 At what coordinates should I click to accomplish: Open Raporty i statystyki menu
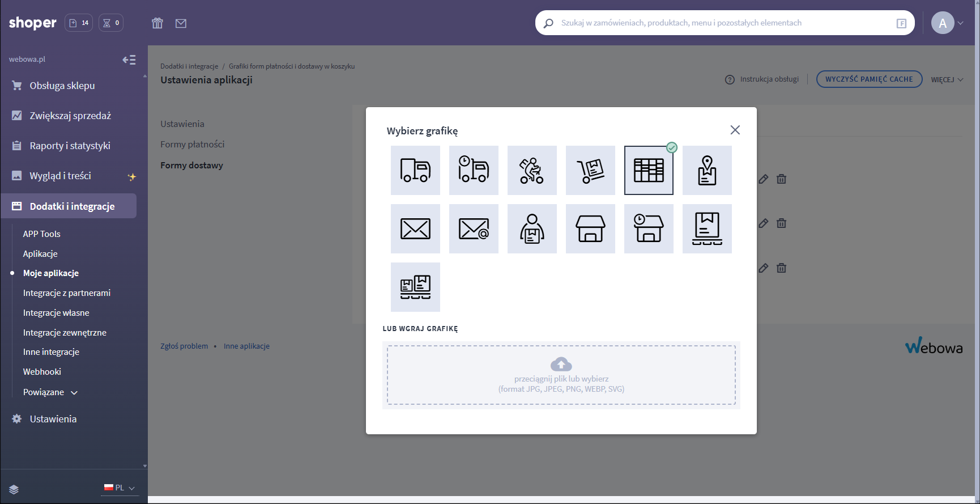[70, 146]
